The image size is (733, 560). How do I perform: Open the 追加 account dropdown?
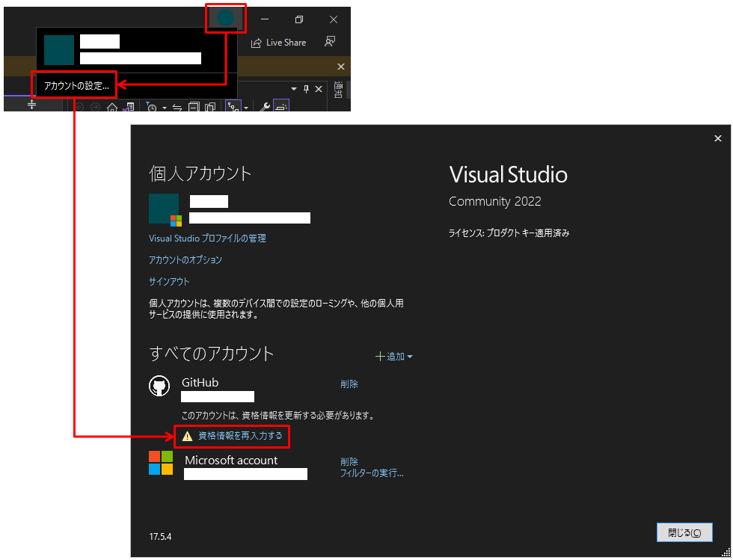click(395, 357)
